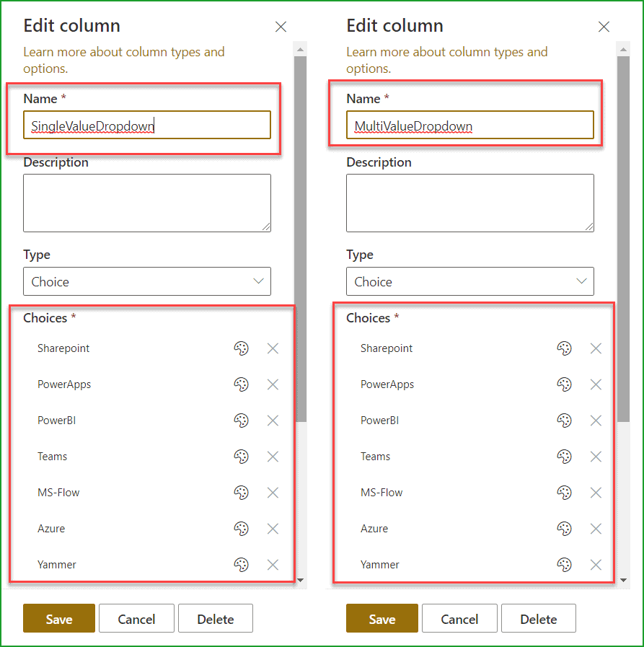
Task: Remove Yammer choice in right panel
Action: coord(596,565)
